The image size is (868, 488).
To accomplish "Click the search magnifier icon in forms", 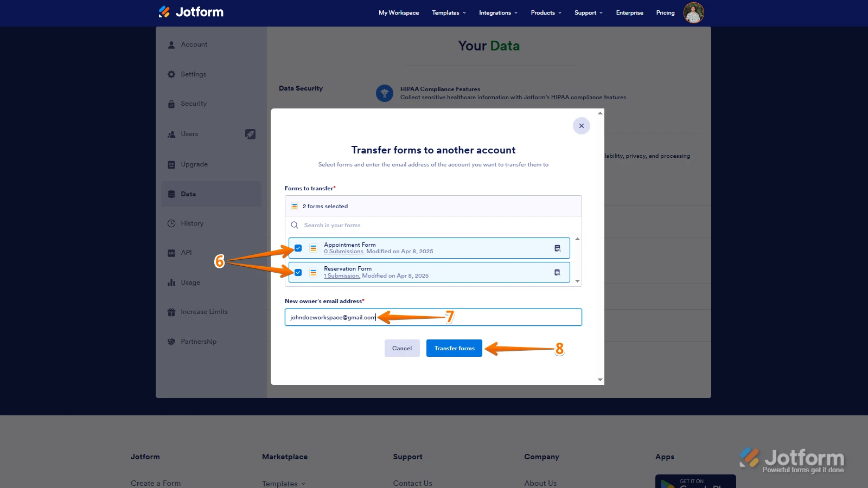I will tap(295, 225).
